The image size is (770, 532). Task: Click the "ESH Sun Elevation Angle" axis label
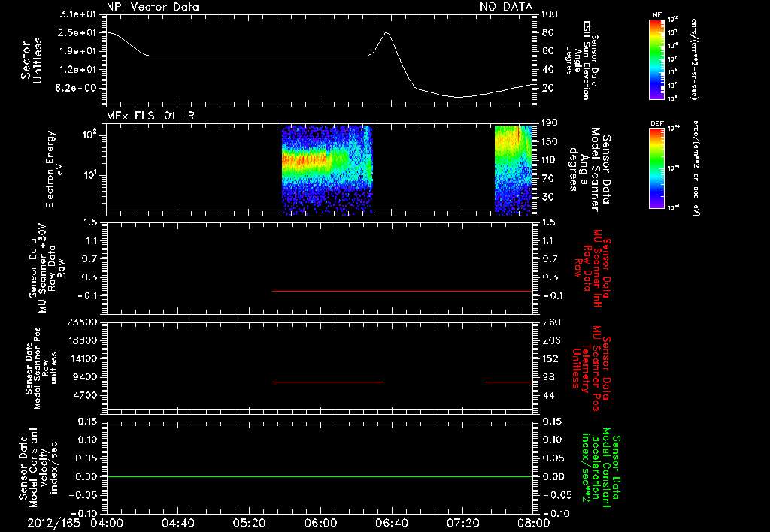coord(583,60)
